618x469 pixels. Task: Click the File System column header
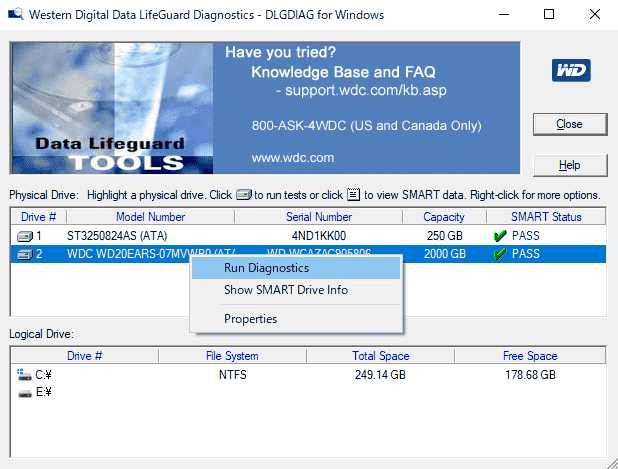232,356
